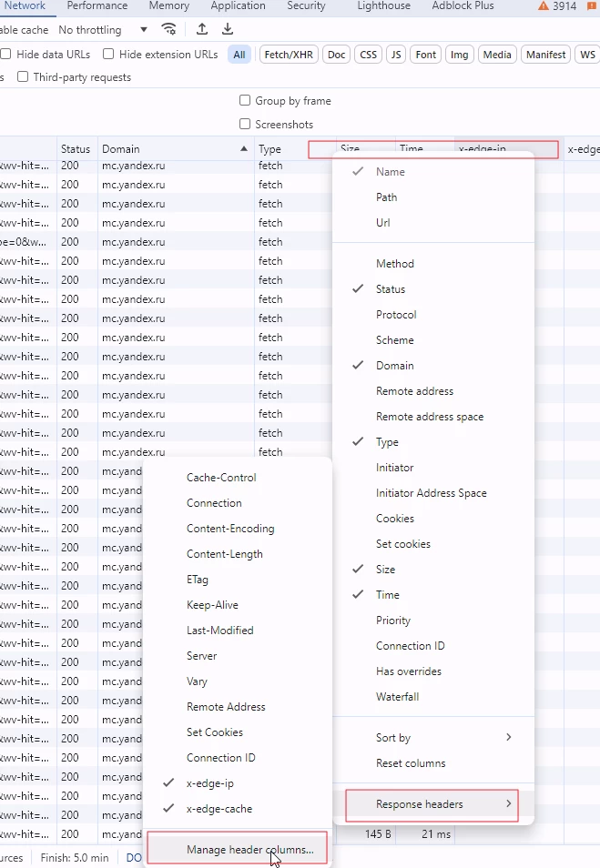Click the orange issues icon at top right
The height and width of the screenshot is (868, 600).
(x=592, y=6)
